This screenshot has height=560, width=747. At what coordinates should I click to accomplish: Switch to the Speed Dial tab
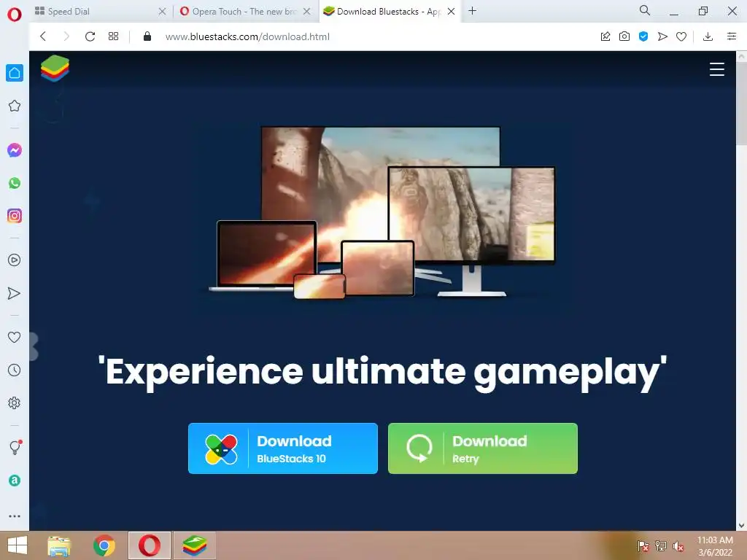(94, 12)
